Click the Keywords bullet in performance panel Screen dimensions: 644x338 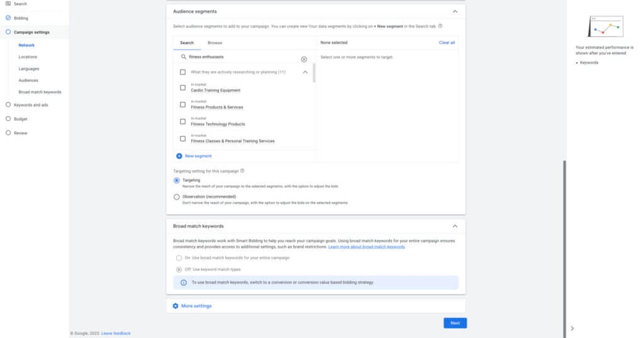tap(589, 63)
